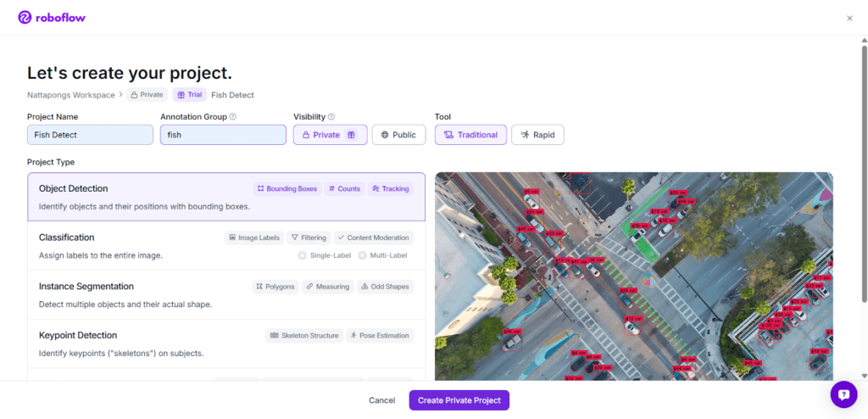Click the Polygons tag in Instance Segmentation

point(275,287)
